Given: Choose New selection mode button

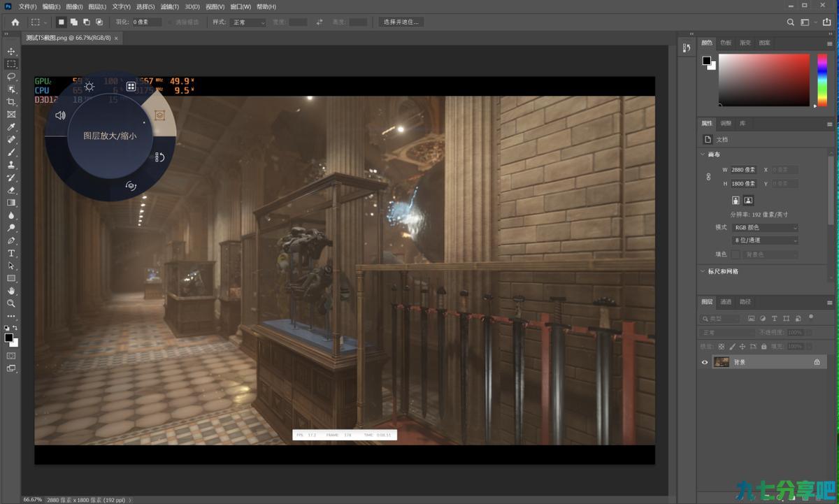Looking at the screenshot, I should pyautogui.click(x=61, y=22).
